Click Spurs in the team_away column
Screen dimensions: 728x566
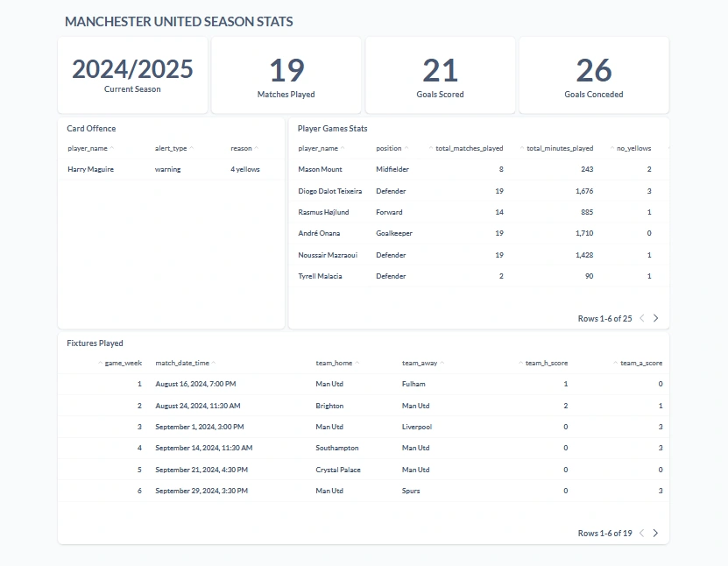pos(410,491)
